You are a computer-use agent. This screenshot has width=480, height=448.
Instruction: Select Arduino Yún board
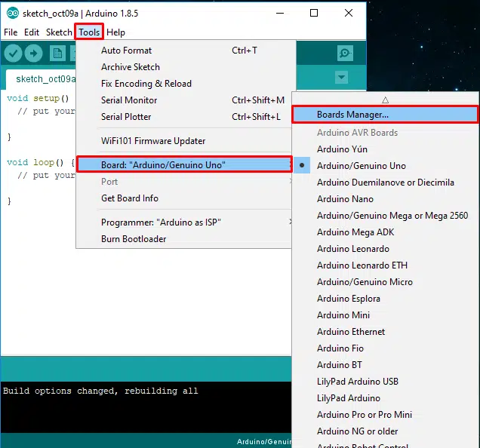[x=386, y=149]
